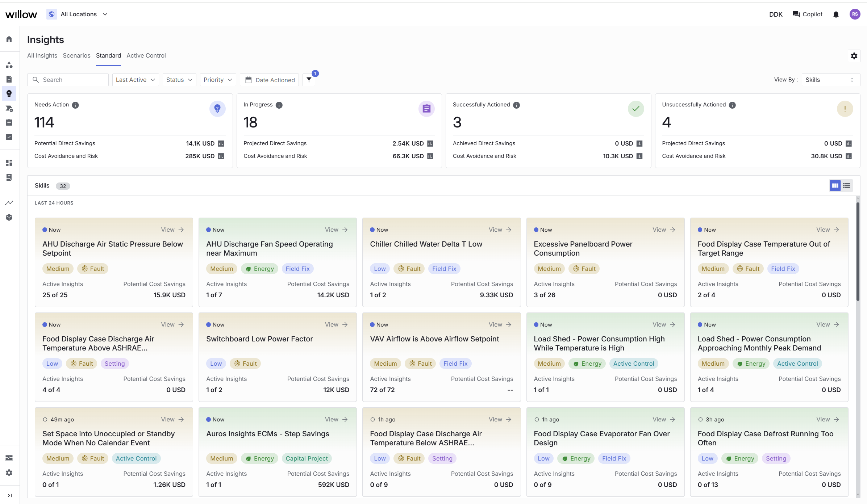
Task: Open the All Locations selector
Action: tap(78, 14)
